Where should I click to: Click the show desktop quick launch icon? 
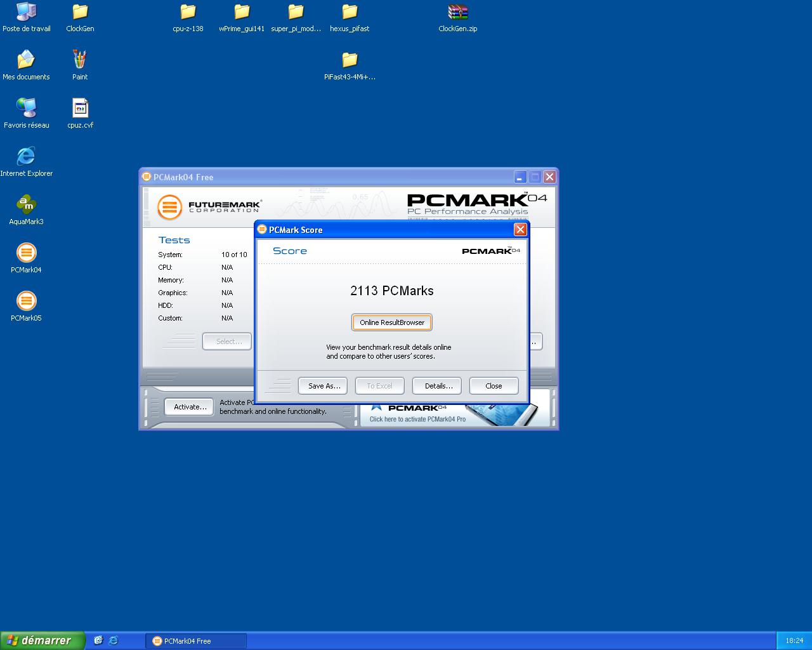[98, 640]
